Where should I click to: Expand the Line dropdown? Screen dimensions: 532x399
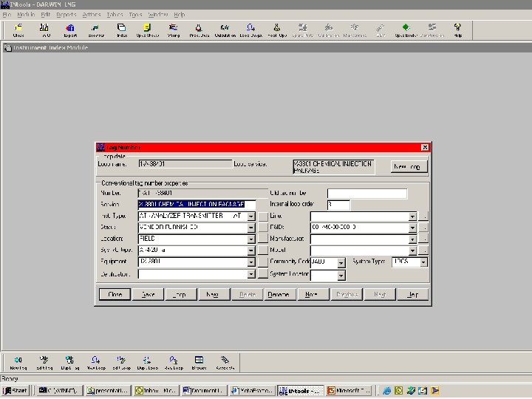tap(412, 216)
